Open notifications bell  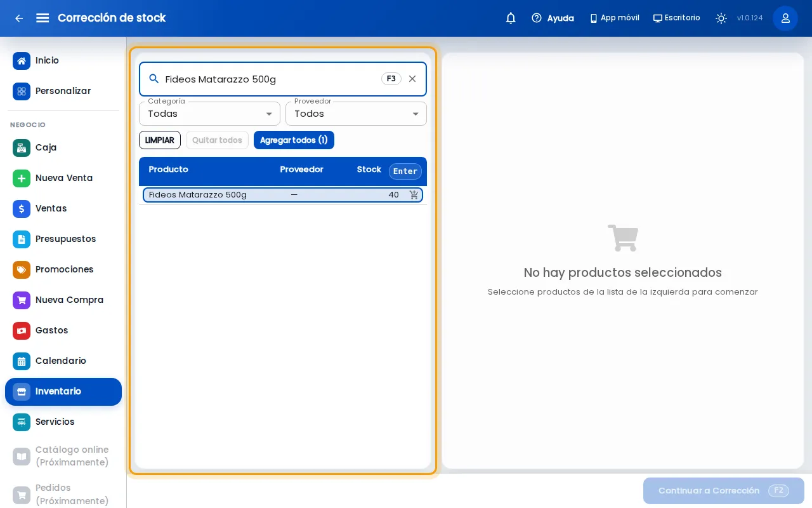(511, 18)
